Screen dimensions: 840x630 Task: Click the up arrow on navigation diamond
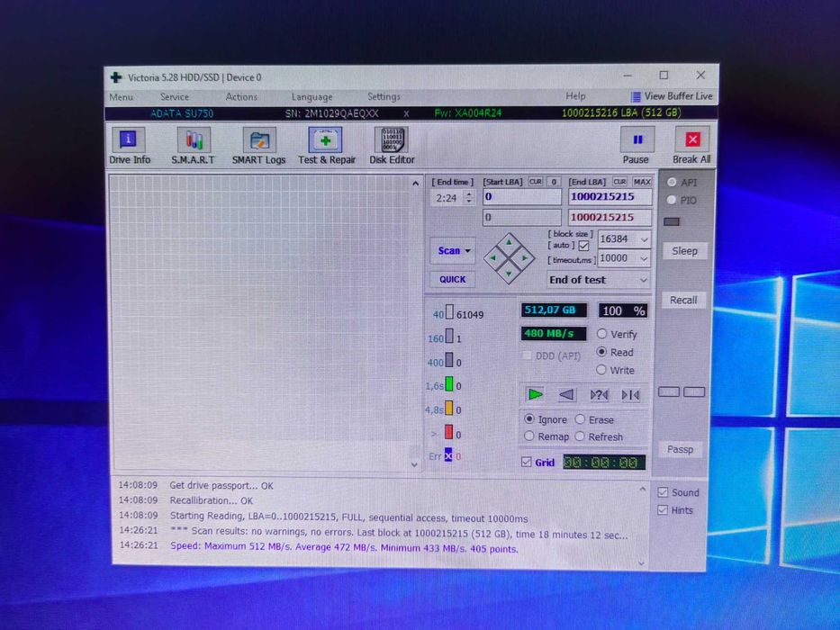(x=509, y=243)
